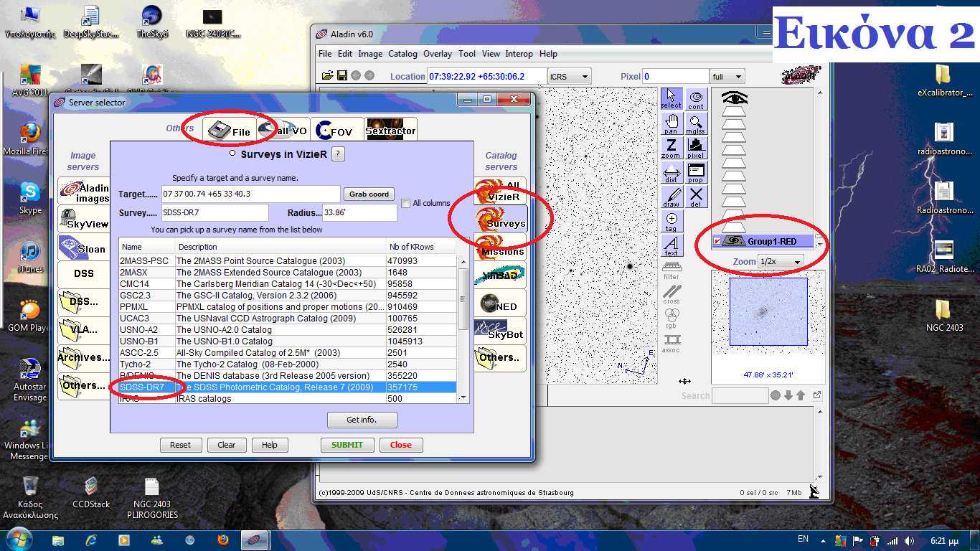Open the SkyBot catalog server
The image size is (980, 551).
[500, 331]
